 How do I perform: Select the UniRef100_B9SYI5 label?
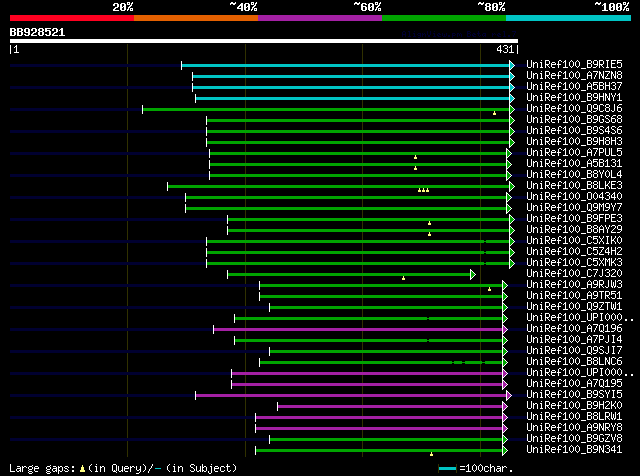[x=574, y=395]
